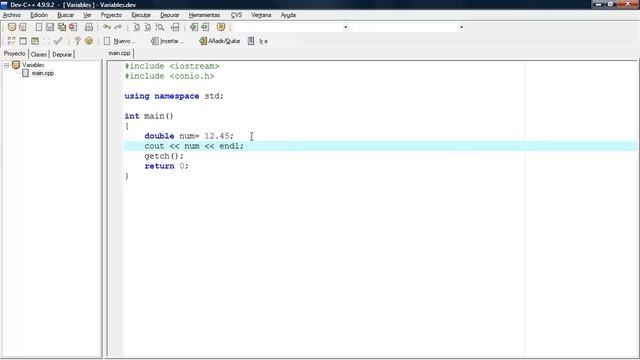Open the Edición menu
The height and width of the screenshot is (360, 640).
coord(39,15)
